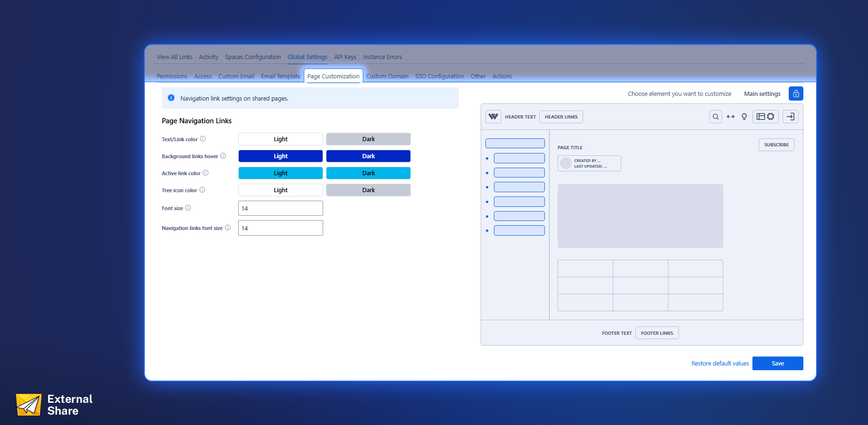Viewport: 868px width, 425px height.
Task: Select FOOTER LINKS element in preview
Action: pyautogui.click(x=657, y=333)
